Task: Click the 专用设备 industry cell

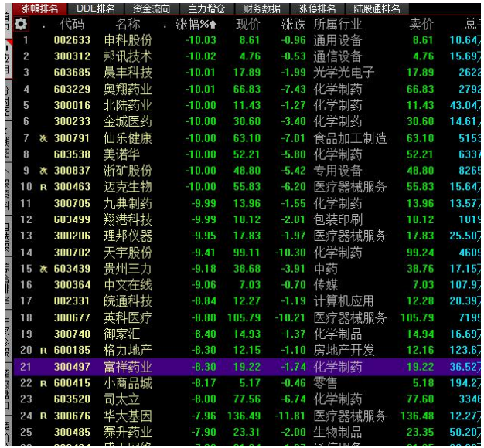Action: 338,171
